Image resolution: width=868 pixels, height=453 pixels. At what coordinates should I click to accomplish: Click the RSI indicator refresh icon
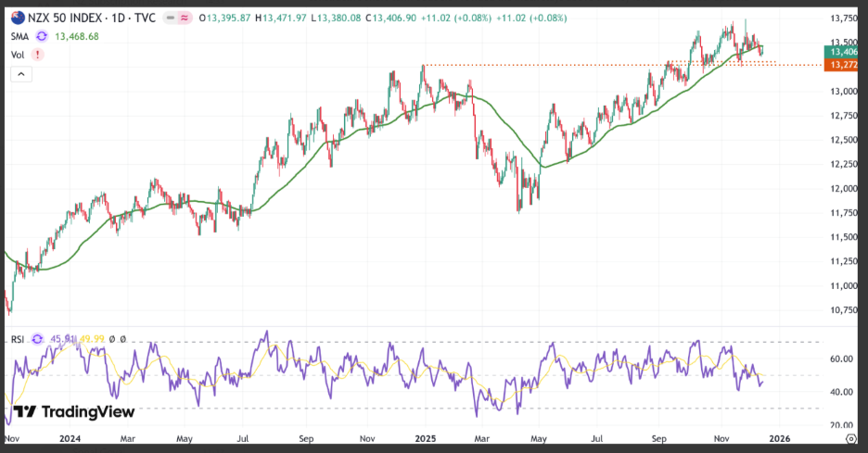tap(37, 339)
